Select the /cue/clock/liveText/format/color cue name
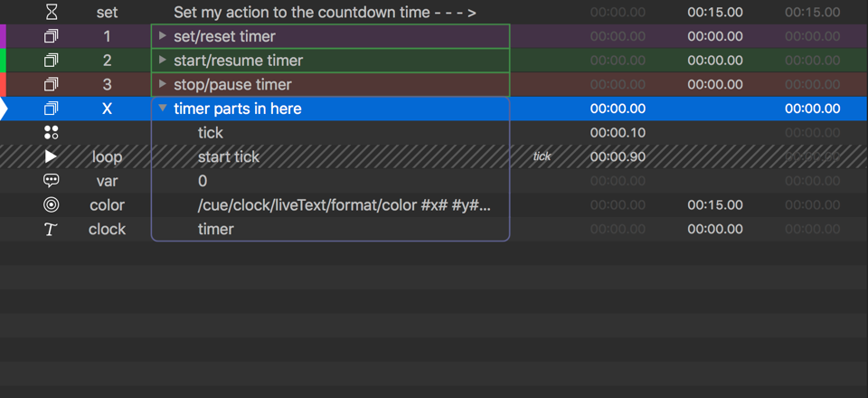This screenshot has width=868, height=398. point(344,205)
